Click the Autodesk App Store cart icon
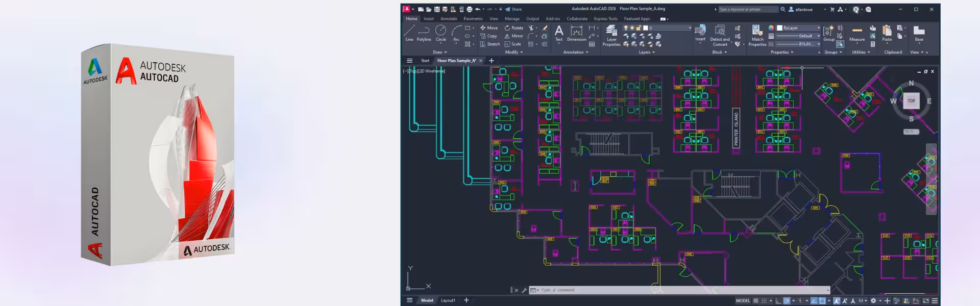This screenshot has width=980, height=306. [x=832, y=9]
